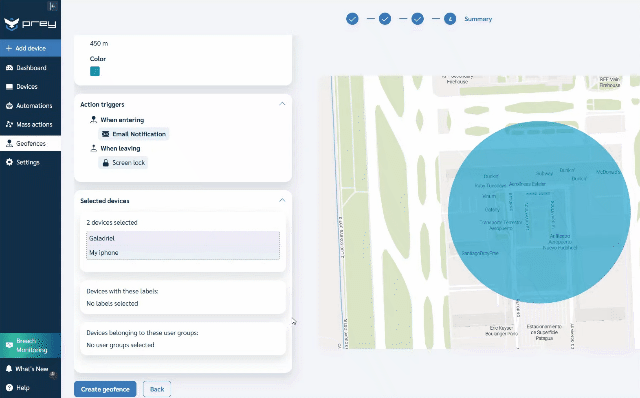Viewport: 640px width, 398px height.
Task: Open Settings from the sidebar
Action: tap(30, 162)
